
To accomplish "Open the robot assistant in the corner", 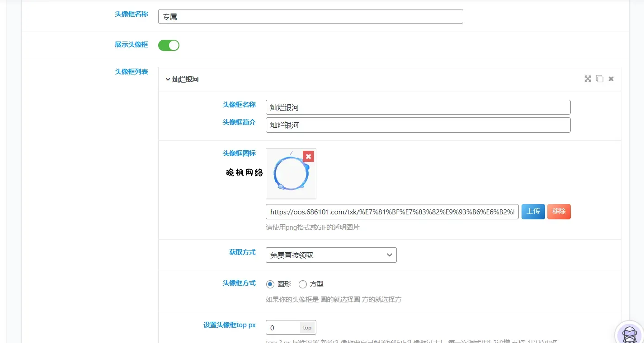I will click(x=630, y=334).
